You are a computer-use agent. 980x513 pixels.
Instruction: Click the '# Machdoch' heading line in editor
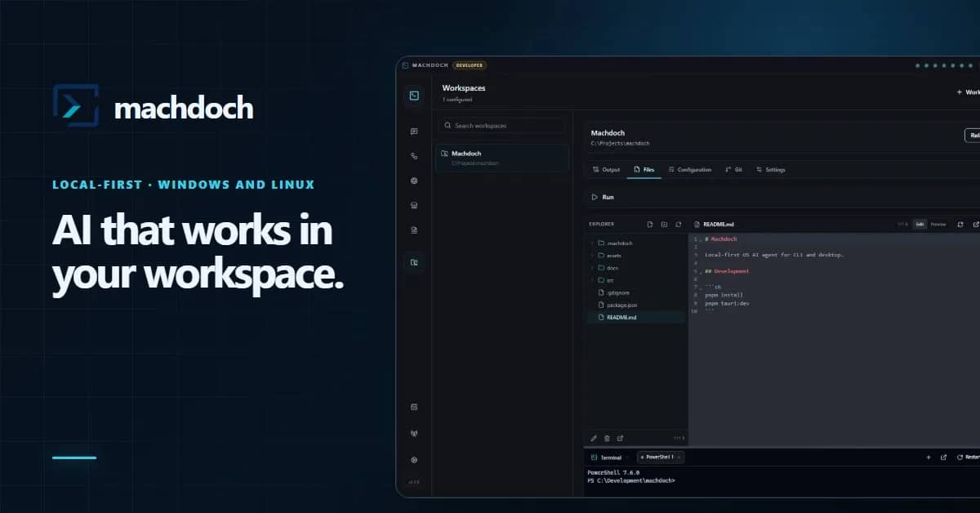point(720,239)
